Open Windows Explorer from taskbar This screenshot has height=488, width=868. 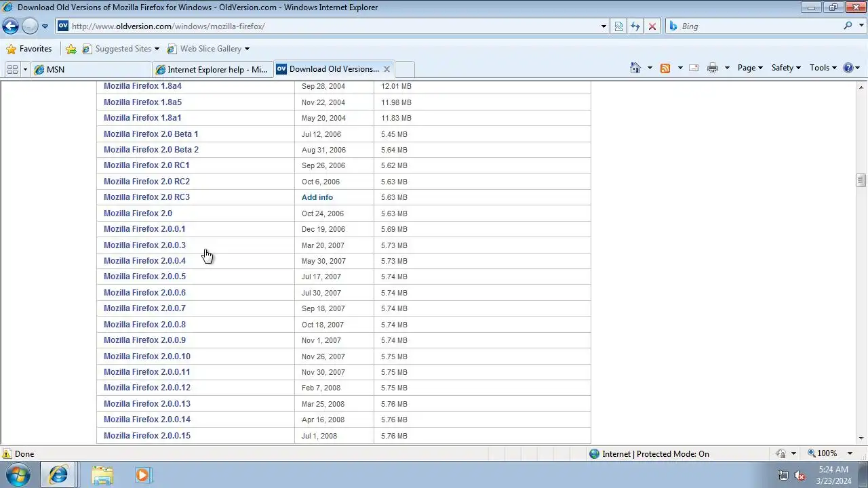(x=102, y=475)
